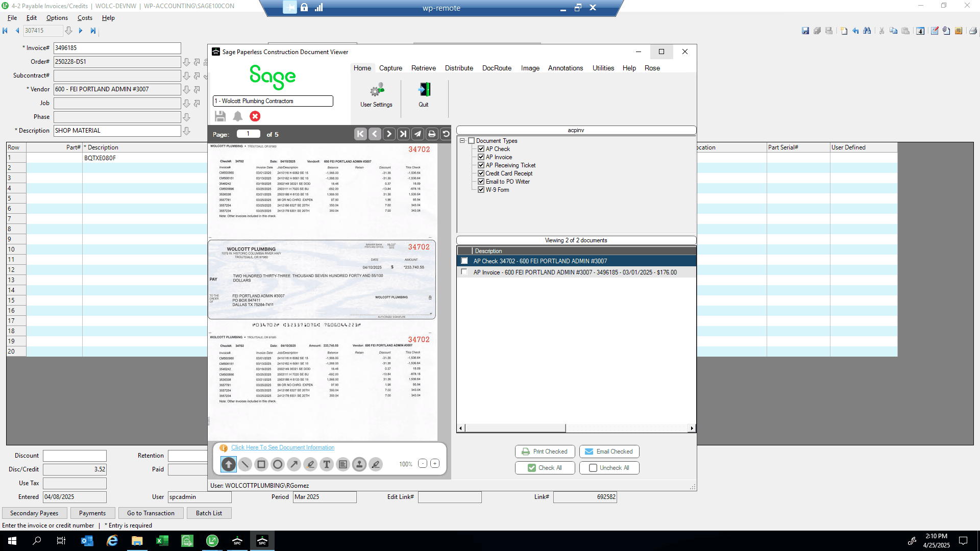This screenshot has width=980, height=551.
Task: Open Excel from the Windows taskbar
Action: click(162, 541)
